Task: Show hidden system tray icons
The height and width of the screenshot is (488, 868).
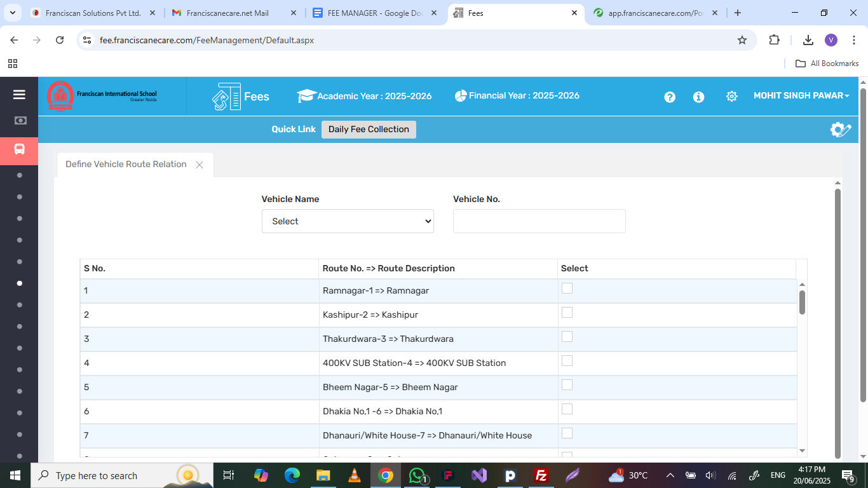Action: 670,475
